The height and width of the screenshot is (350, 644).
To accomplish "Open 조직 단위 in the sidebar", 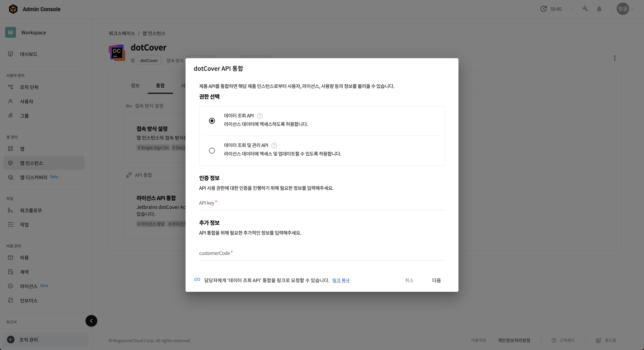I will point(44,87).
